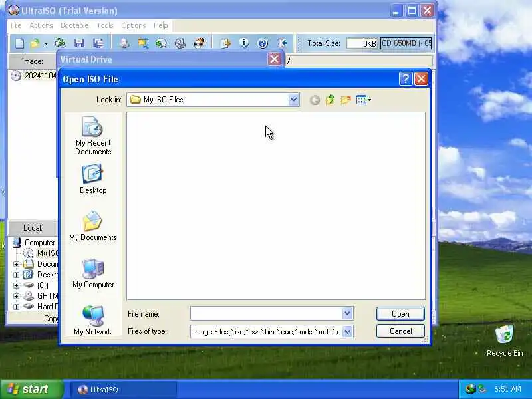Click the Open file folder toolbar icon
Screen dimensions: 532x399
pos(35,43)
